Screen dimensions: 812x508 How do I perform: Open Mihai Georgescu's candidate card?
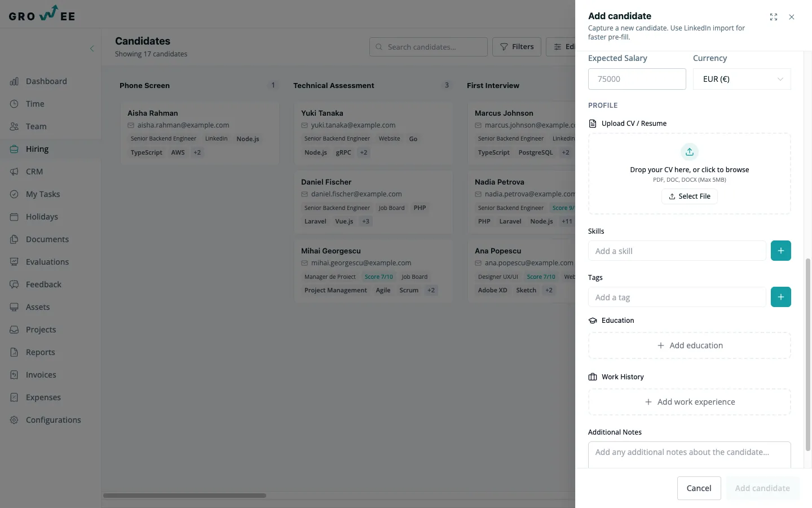373,271
